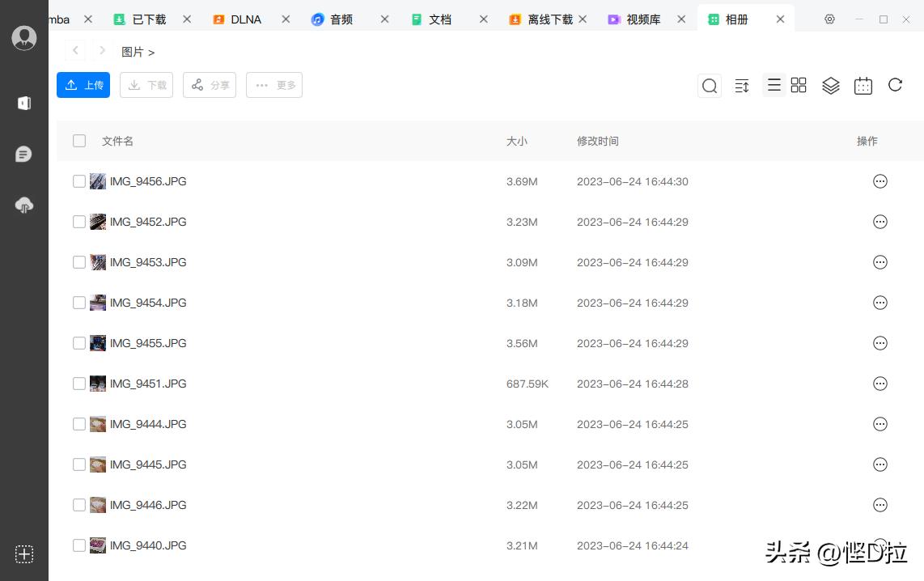Switch to the 视频库 tab
Screen dimensions: 924x581
pyautogui.click(x=642, y=19)
